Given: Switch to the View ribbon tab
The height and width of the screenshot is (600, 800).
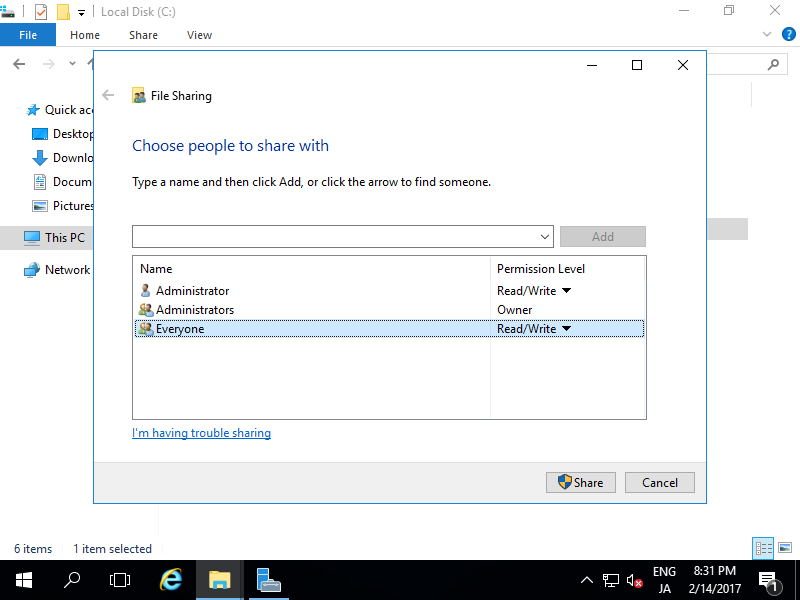Looking at the screenshot, I should (199, 35).
